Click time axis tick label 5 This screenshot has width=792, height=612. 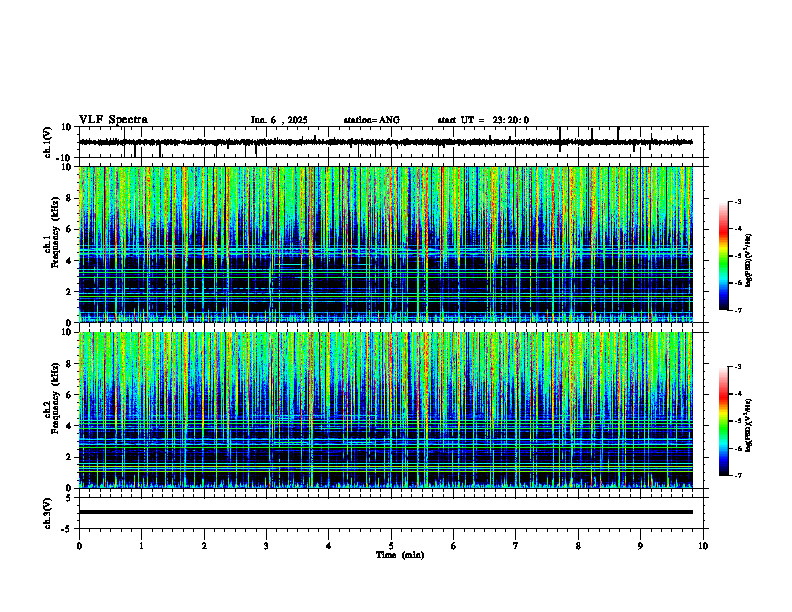(x=391, y=546)
